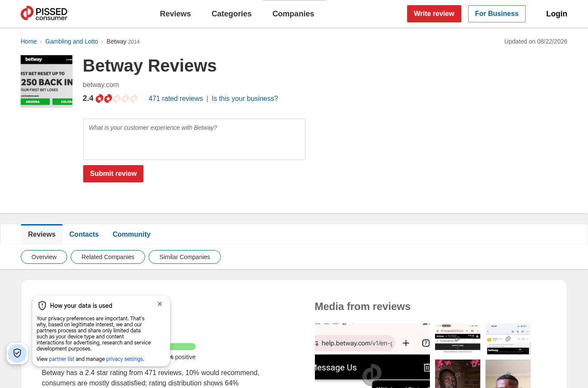Click the Pissed Consumer logo
588x388 pixels.
coord(44,13)
